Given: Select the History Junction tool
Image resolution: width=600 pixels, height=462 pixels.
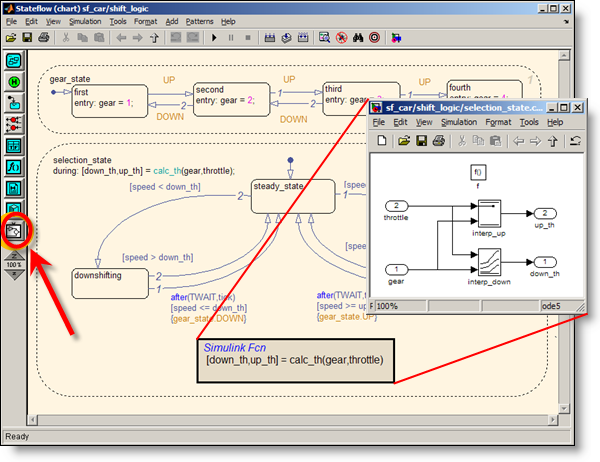Looking at the screenshot, I should [x=15, y=82].
